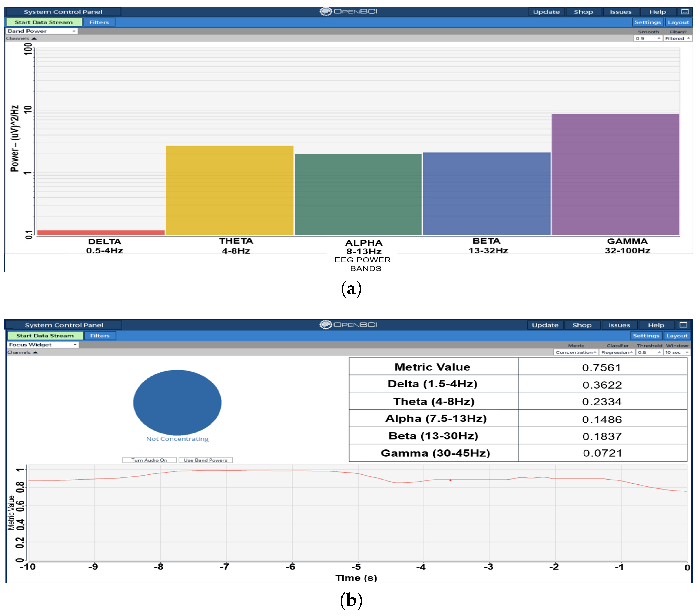The height and width of the screenshot is (616, 700).
Task: Open the Concentration metric dropdown
Action: click(576, 352)
